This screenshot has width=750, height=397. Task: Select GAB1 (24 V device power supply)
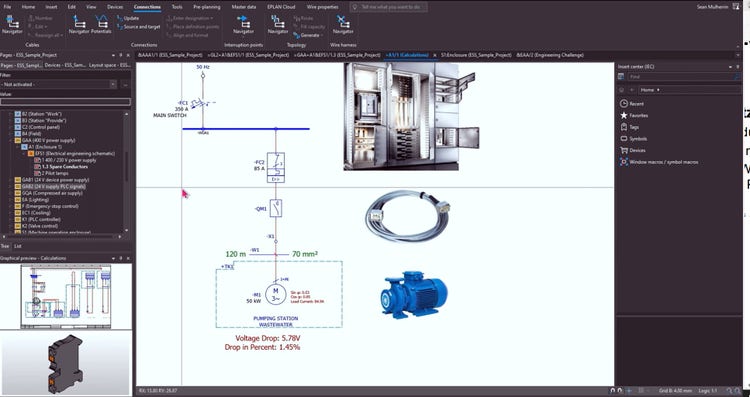pyautogui.click(x=55, y=180)
